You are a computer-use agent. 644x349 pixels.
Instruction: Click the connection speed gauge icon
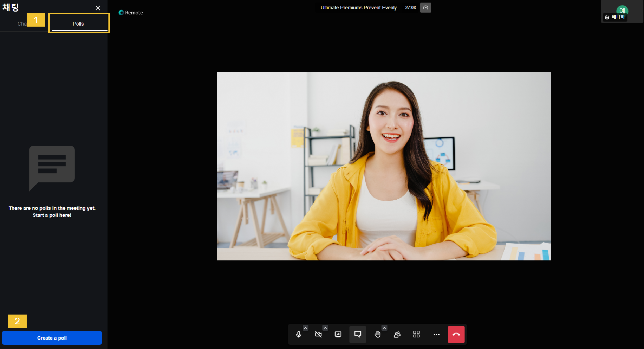click(x=425, y=8)
